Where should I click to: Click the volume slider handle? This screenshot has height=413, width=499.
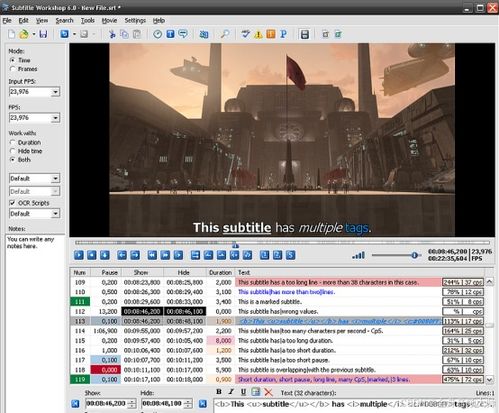pos(414,255)
